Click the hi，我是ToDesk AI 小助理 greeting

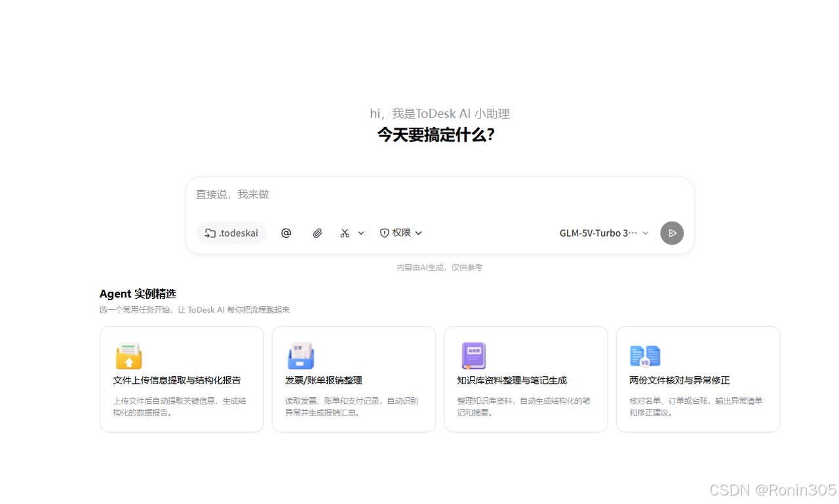click(440, 113)
